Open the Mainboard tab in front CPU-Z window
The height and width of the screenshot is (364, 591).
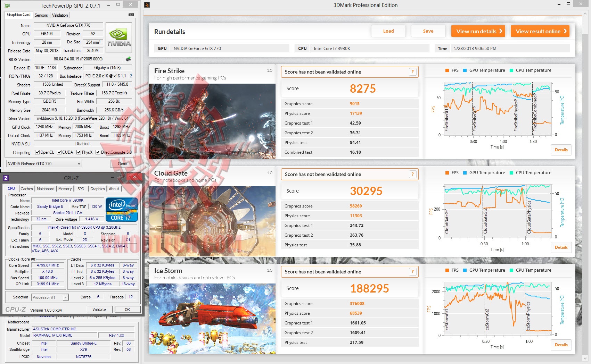(x=46, y=189)
